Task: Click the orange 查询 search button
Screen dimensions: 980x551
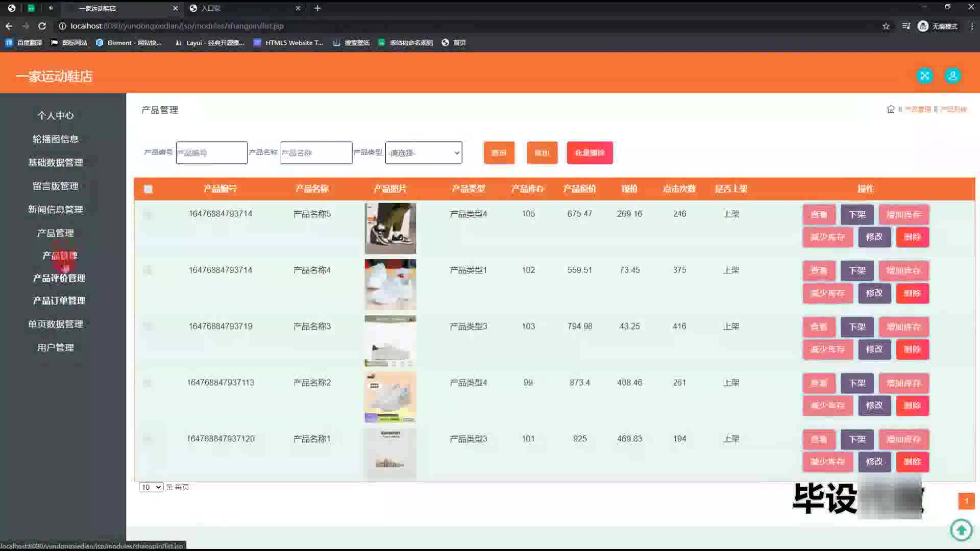Action: click(499, 153)
